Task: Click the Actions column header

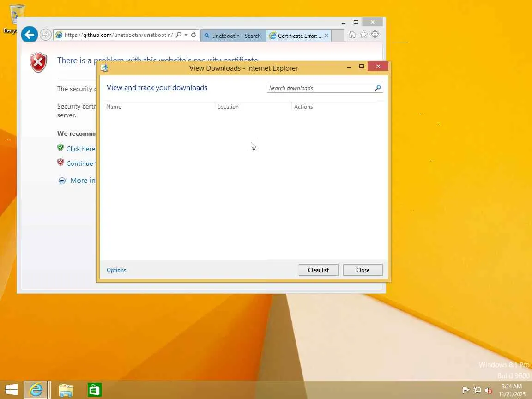Action: [303, 107]
